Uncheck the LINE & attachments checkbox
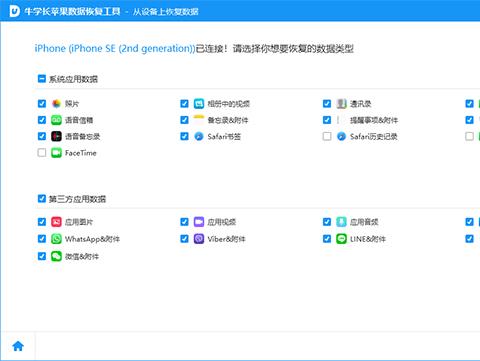 pos(327,239)
